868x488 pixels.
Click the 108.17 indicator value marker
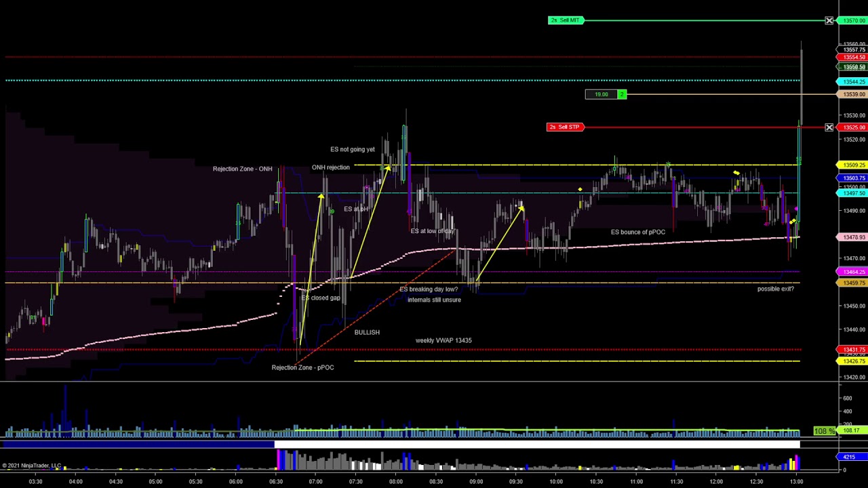[x=852, y=430]
